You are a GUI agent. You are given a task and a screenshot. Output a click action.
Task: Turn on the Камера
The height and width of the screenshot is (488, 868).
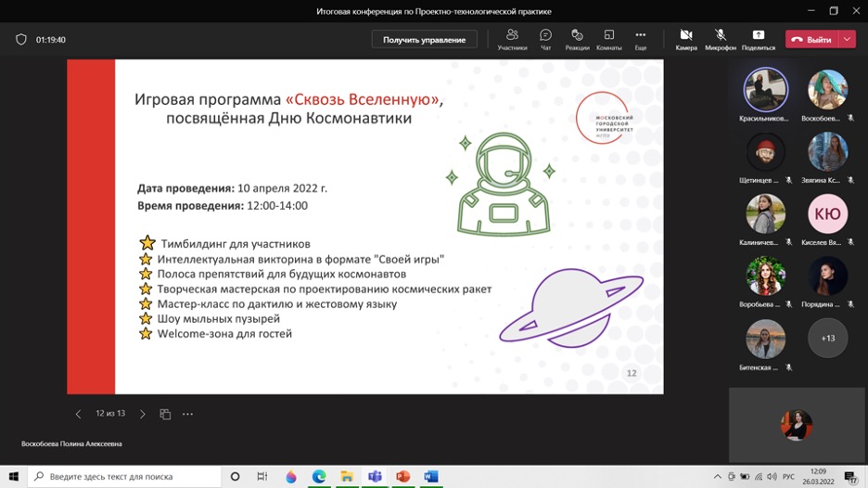686,39
